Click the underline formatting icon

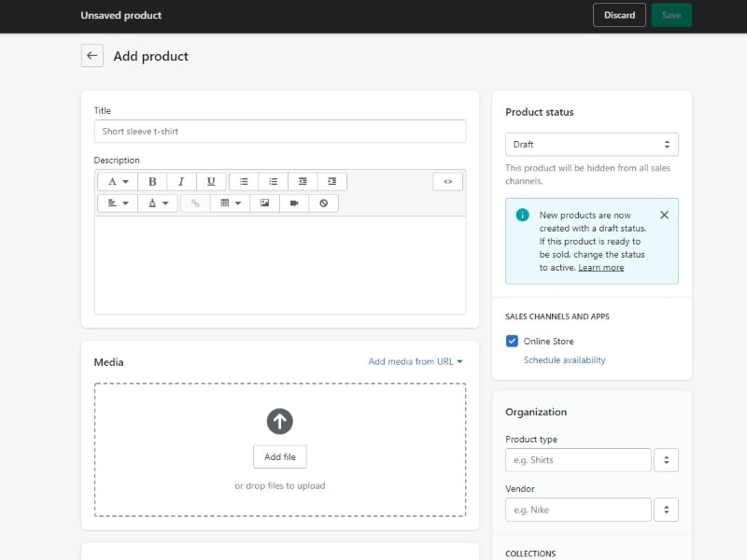[211, 181]
